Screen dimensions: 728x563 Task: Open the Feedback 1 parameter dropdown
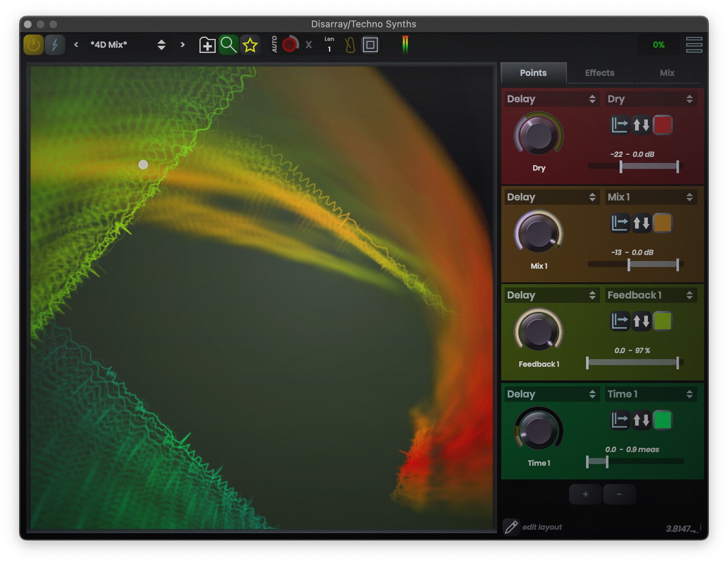[x=650, y=295]
